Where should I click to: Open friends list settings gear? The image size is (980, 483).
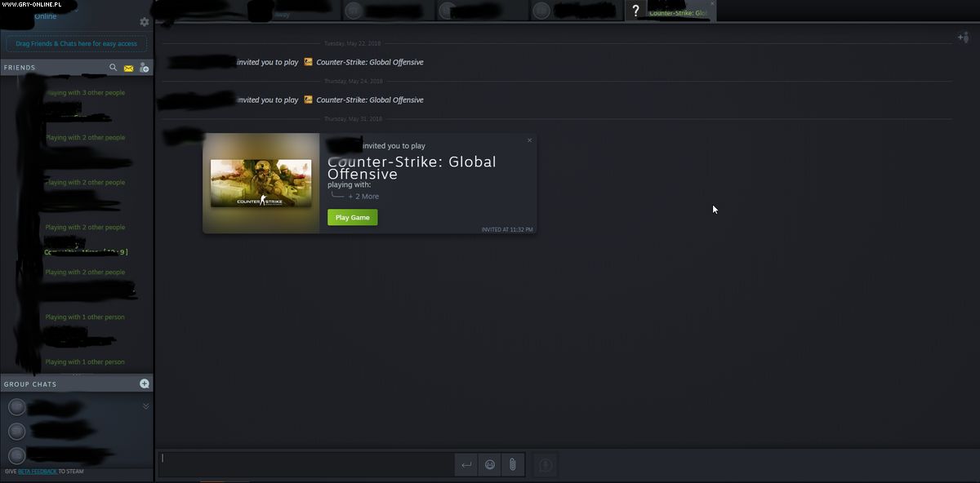point(145,22)
